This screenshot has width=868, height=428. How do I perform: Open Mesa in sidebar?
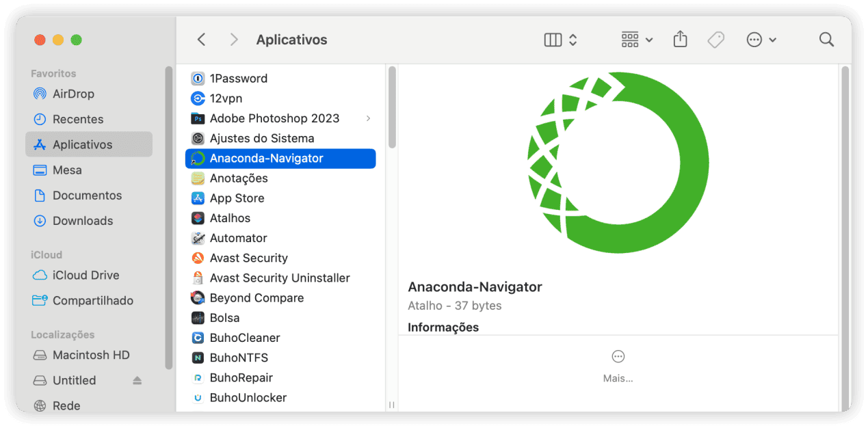point(89,170)
